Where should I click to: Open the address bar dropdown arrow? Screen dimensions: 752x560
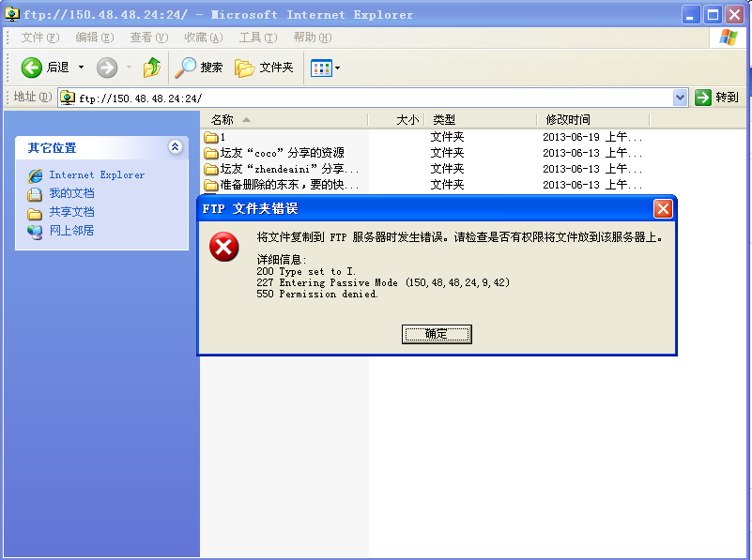tap(678, 97)
